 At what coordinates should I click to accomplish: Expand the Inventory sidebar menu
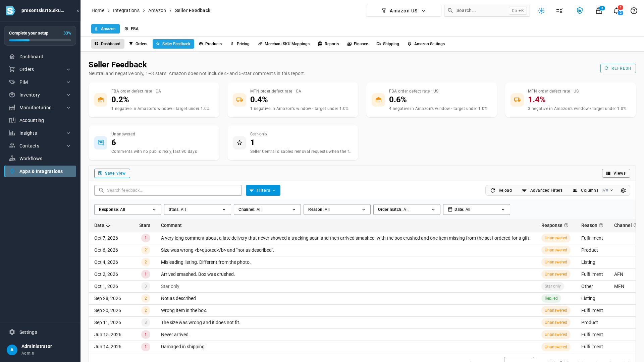point(40,95)
